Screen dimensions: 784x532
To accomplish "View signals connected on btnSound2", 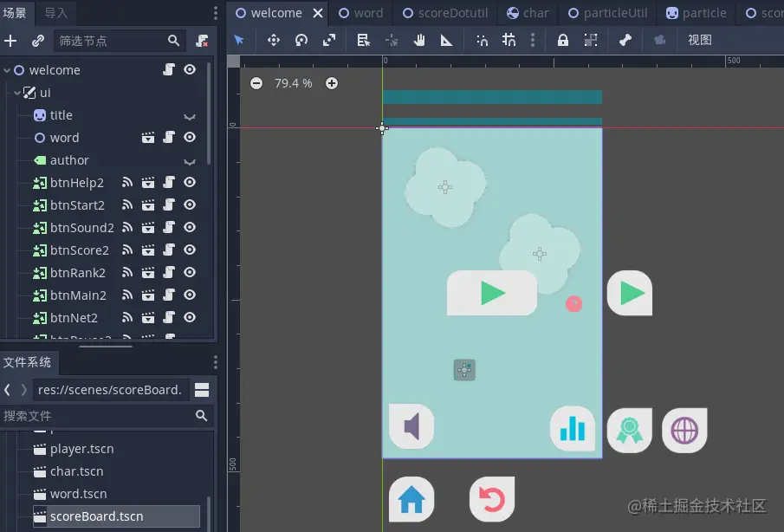I will pyautogui.click(x=127, y=228).
